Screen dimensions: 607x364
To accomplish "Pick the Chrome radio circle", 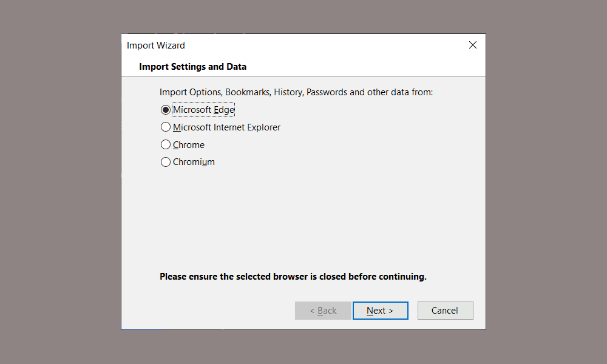I will (x=165, y=144).
